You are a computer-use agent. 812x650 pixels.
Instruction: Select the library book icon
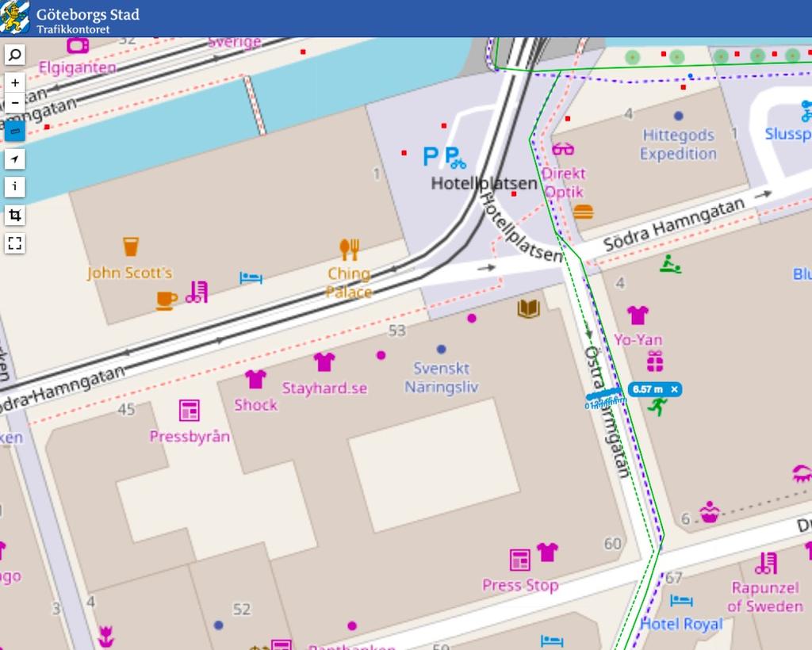click(x=528, y=309)
